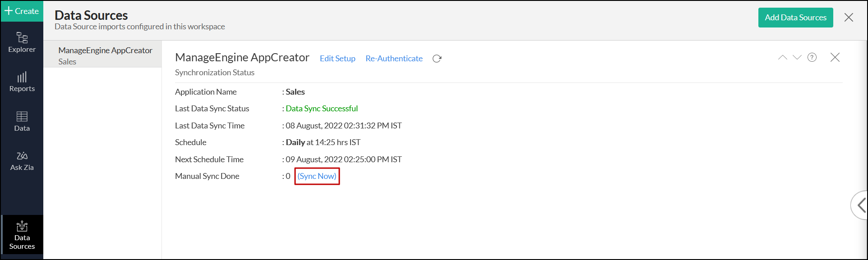This screenshot has width=868, height=260.
Task: Select Data Sources in the sidebar
Action: click(x=22, y=235)
